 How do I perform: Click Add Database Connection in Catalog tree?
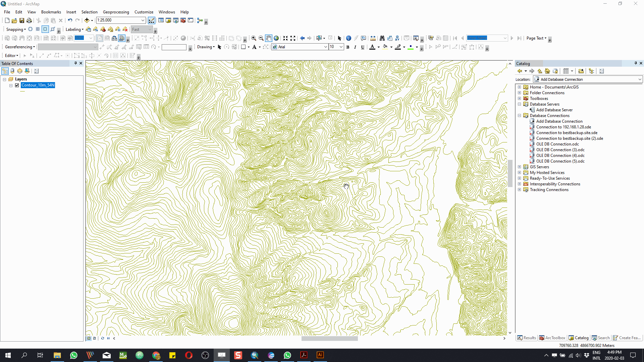(559, 121)
